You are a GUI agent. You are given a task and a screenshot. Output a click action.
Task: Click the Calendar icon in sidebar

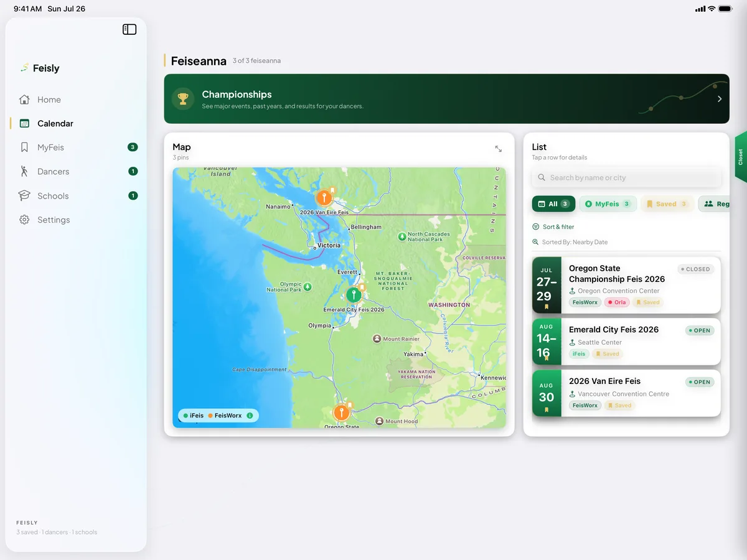click(x=24, y=123)
